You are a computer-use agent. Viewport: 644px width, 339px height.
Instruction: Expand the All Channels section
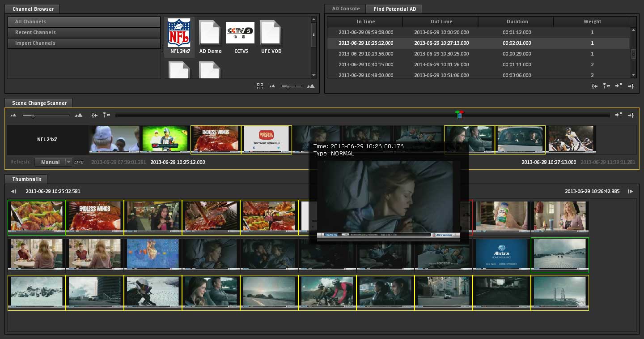click(84, 21)
